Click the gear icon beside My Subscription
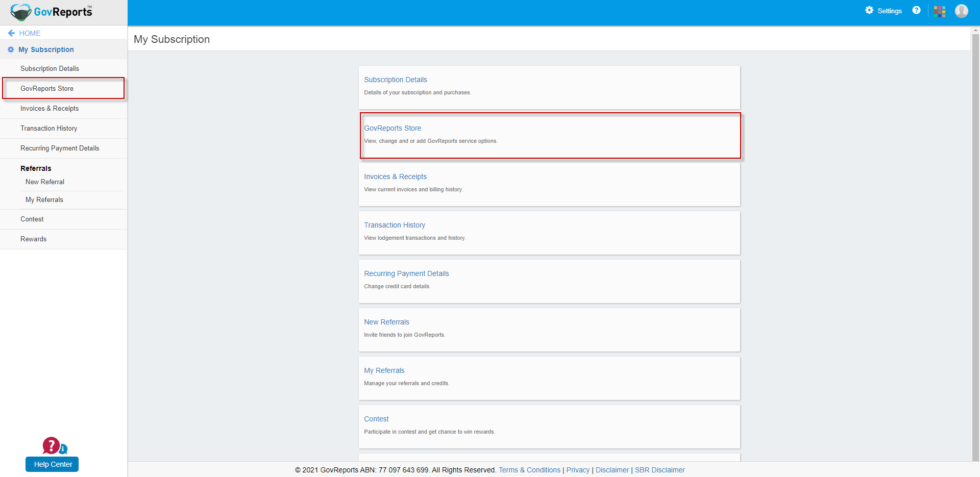980x477 pixels. 11,49
